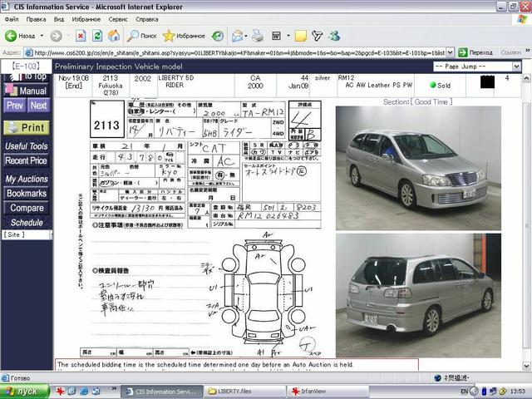Image resolution: width=532 pixels, height=399 pixels.
Task: Open the Page Jump dropdown
Action: tap(516, 66)
